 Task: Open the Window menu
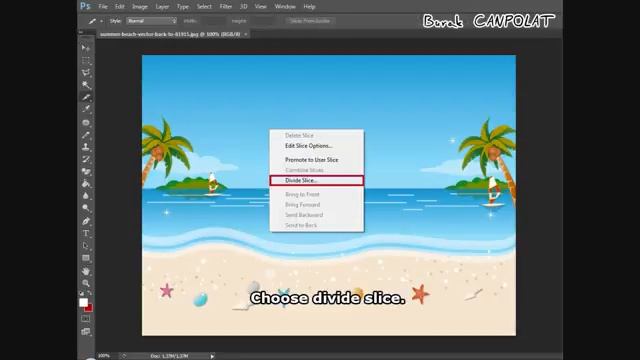click(x=285, y=7)
